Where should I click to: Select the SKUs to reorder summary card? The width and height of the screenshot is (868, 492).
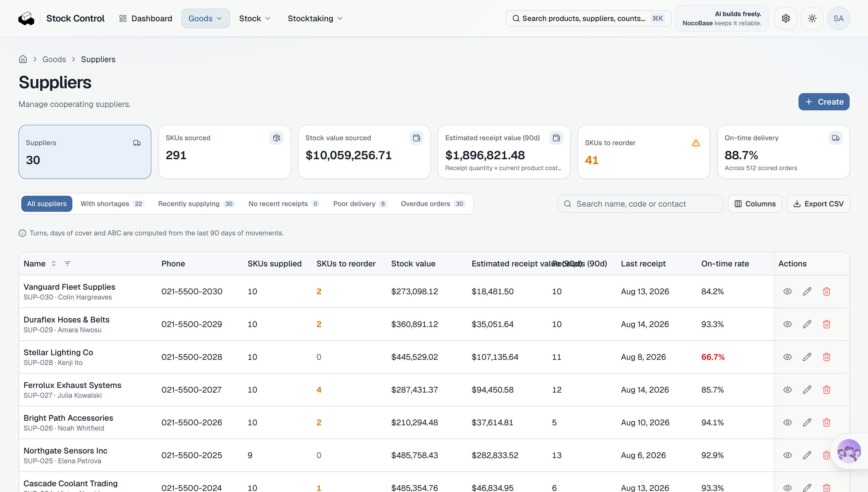click(644, 152)
